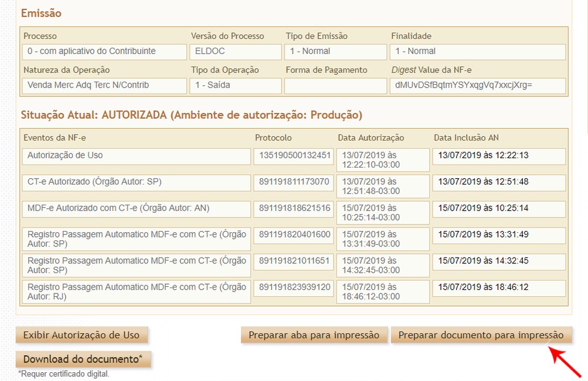Select the MDF-e Autorizado com CT-e row

tap(136, 209)
